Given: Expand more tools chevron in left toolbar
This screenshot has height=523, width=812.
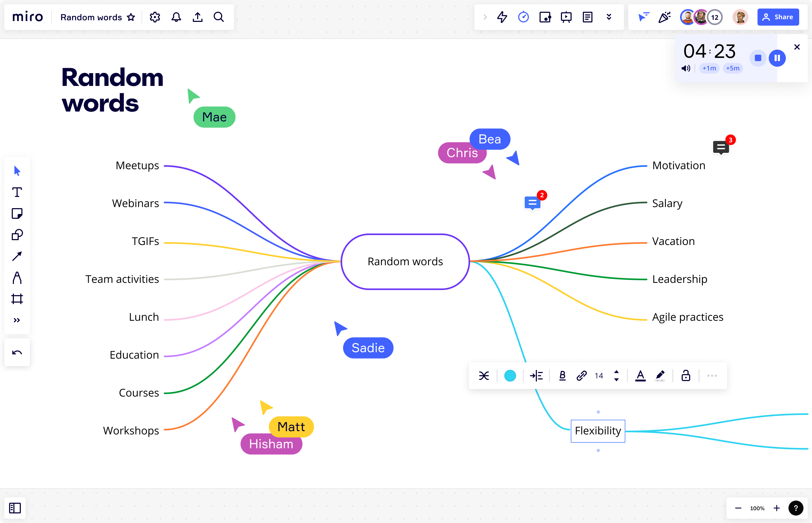Looking at the screenshot, I should (17, 320).
